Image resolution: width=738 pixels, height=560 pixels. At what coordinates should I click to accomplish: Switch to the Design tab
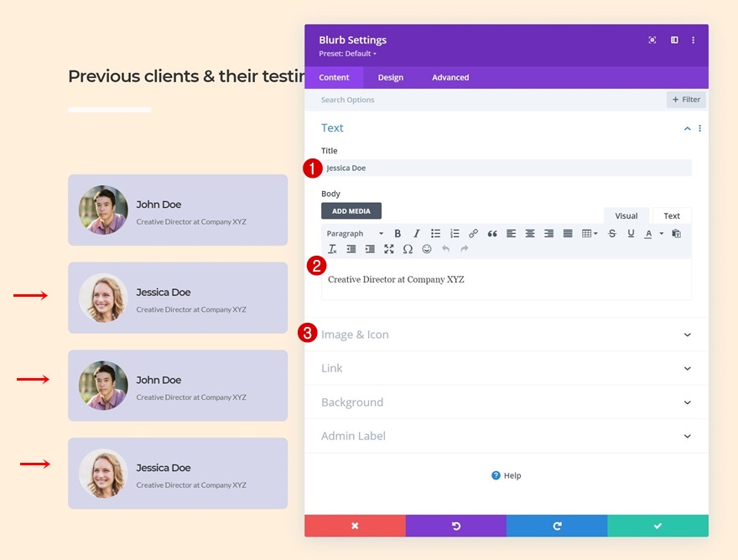[x=391, y=78]
